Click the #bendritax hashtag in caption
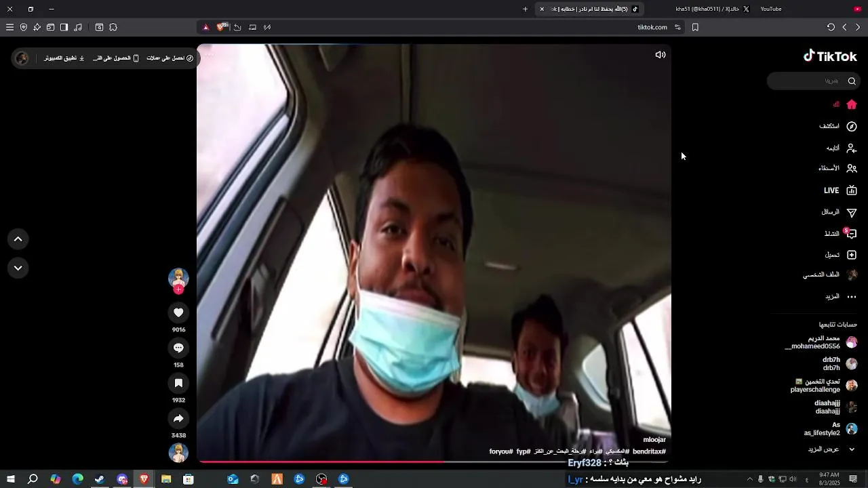The width and height of the screenshot is (868, 488). tap(649, 451)
